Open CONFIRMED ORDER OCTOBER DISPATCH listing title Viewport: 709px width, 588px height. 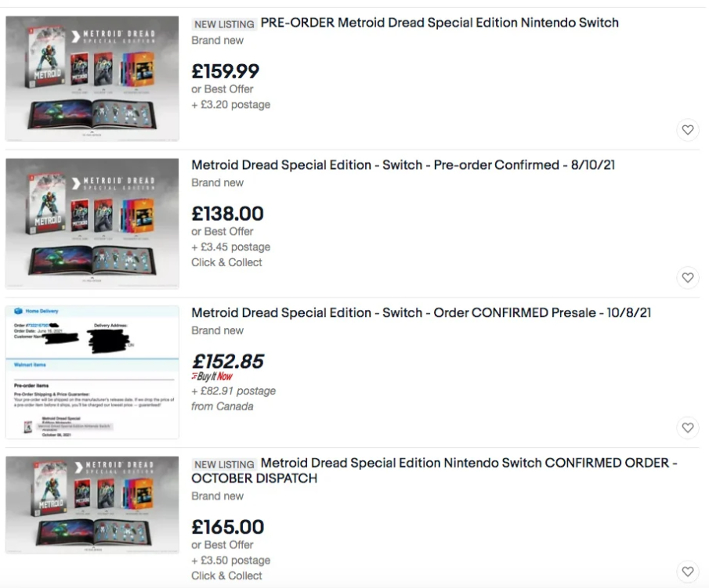(434, 471)
